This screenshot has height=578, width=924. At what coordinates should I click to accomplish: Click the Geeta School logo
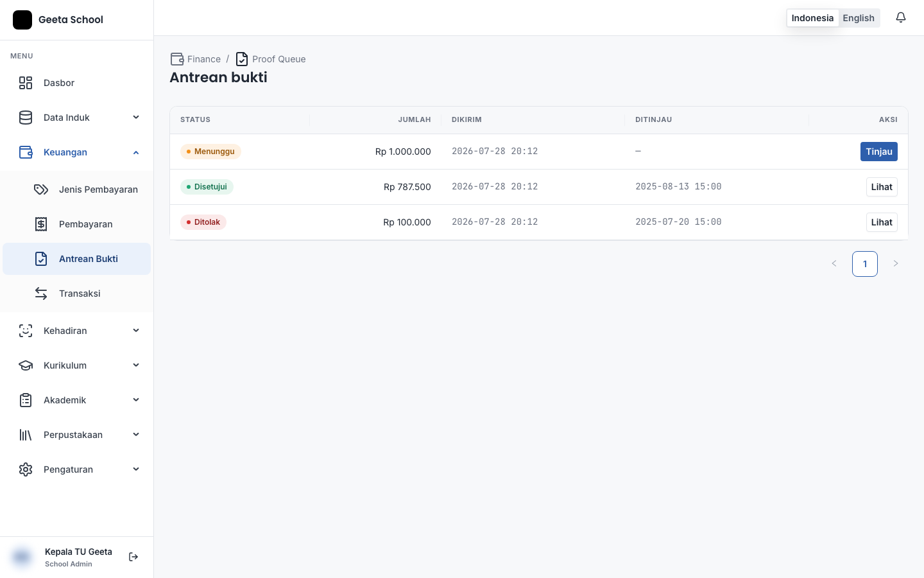(x=22, y=20)
